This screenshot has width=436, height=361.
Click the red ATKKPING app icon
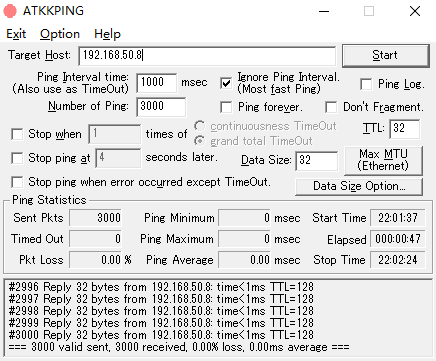click(10, 11)
